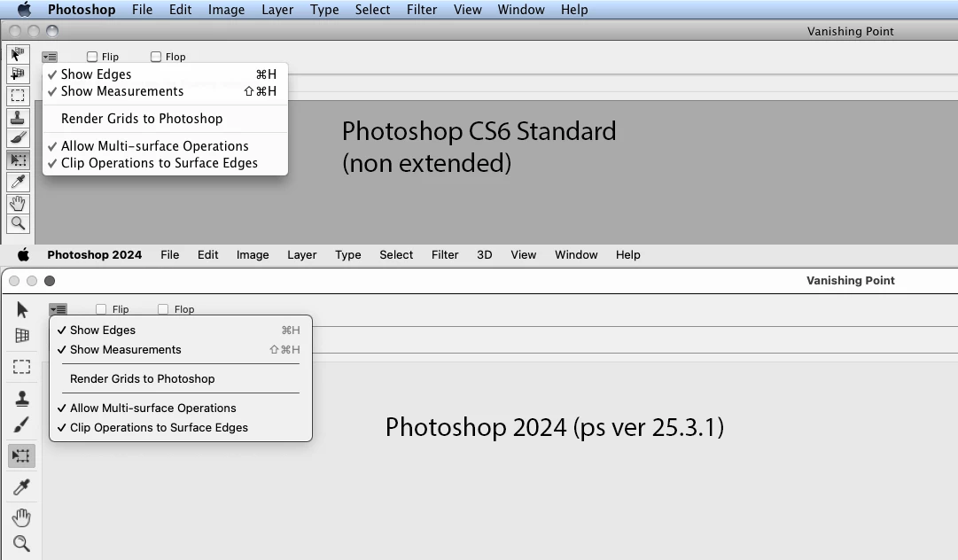Open Apple menu in Photoshop 2024 menu bar
Image resolution: width=958 pixels, height=560 pixels.
(x=23, y=254)
